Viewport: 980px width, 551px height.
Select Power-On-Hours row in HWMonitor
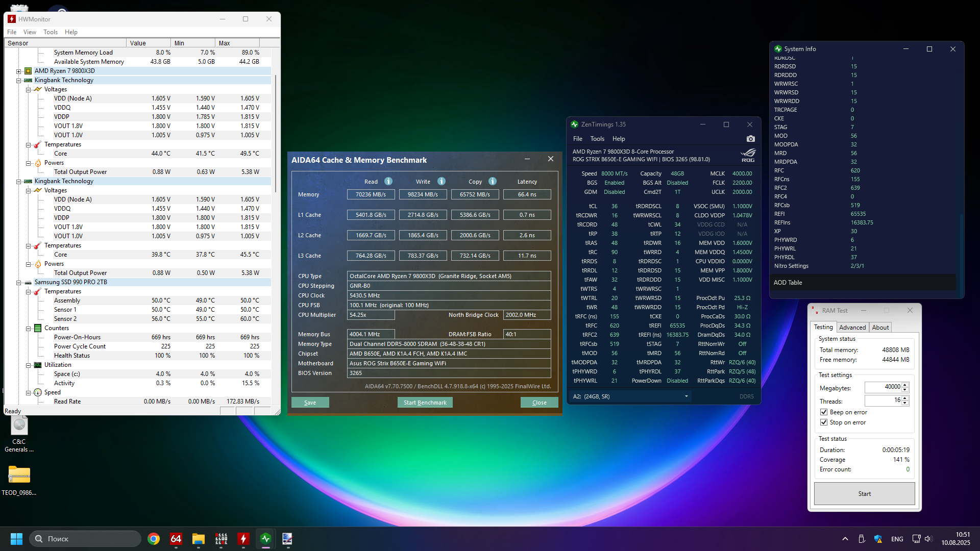pyautogui.click(x=138, y=337)
